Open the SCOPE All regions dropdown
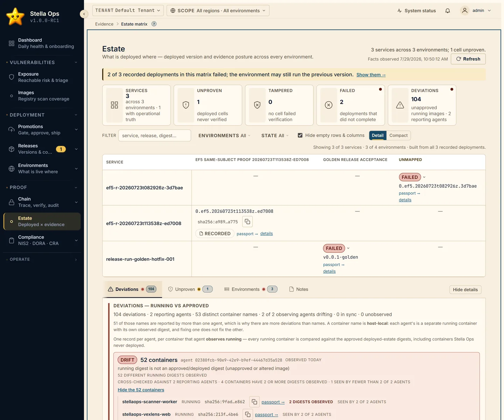 click(x=218, y=10)
